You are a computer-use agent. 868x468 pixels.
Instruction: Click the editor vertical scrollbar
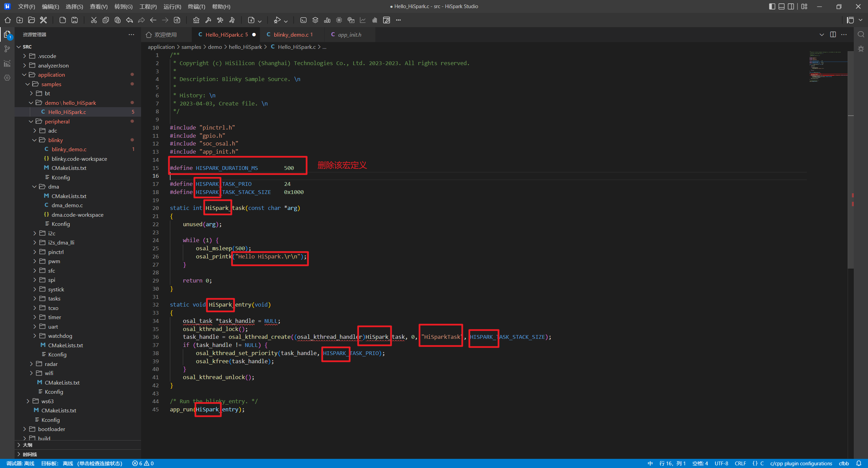850,159
